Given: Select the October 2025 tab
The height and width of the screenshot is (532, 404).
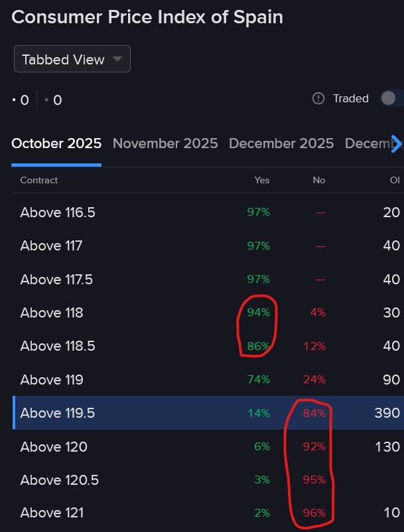Looking at the screenshot, I should click(x=56, y=143).
